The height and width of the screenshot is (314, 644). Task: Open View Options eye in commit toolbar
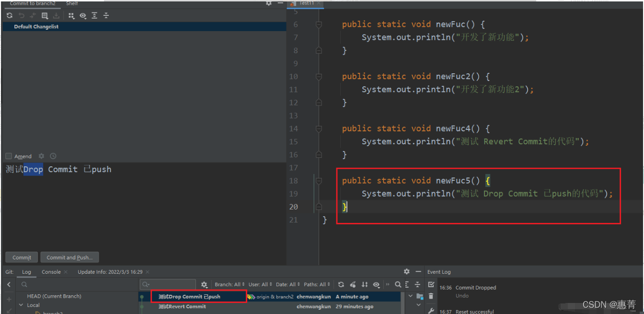(x=83, y=15)
